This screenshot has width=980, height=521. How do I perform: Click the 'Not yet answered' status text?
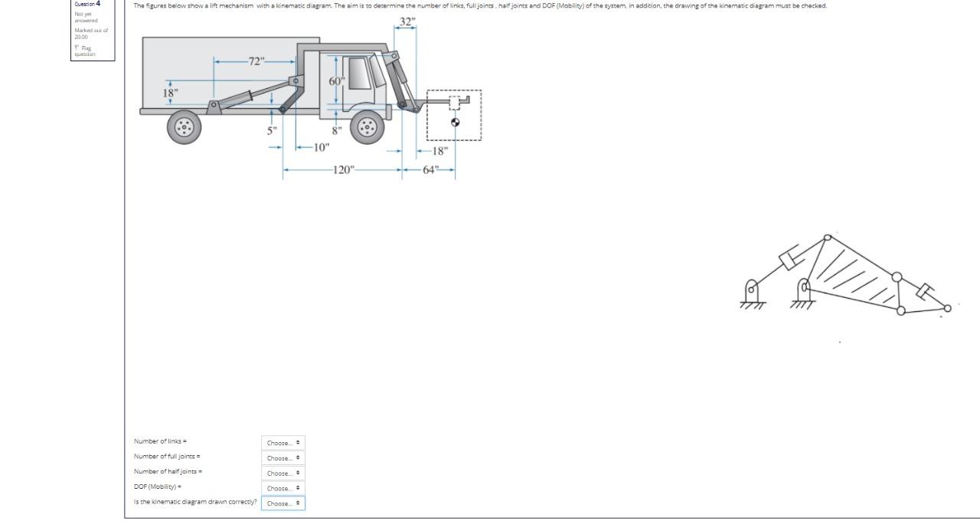[86, 17]
